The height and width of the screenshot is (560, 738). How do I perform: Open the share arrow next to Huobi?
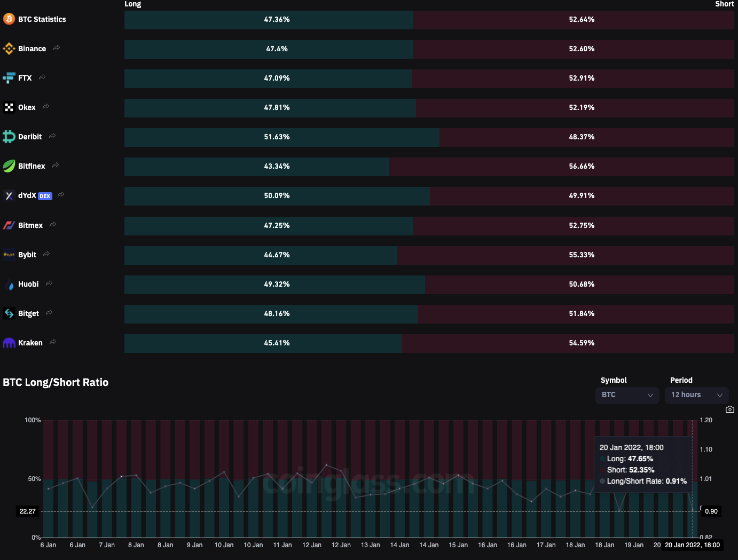(49, 283)
